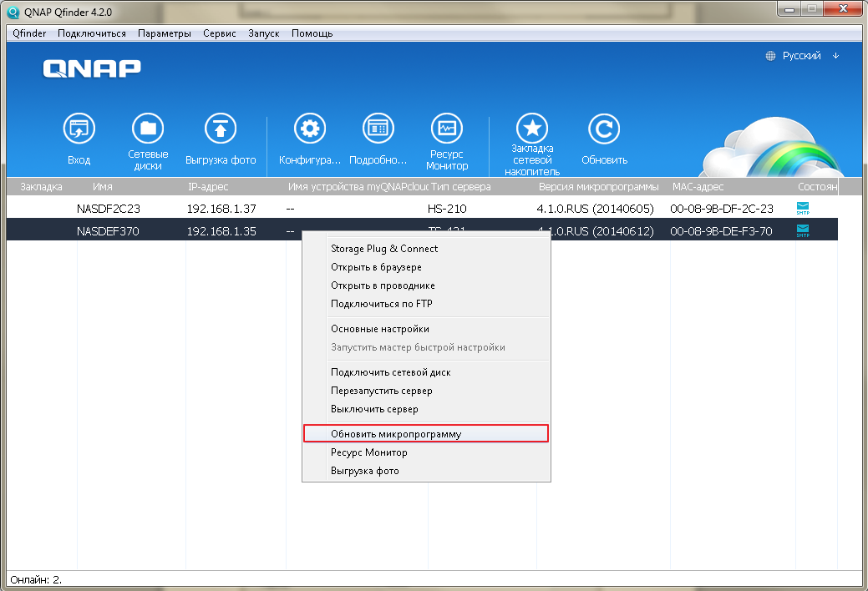The width and height of the screenshot is (868, 591).
Task: Choose Storage Plug & Connect
Action: [426, 249]
